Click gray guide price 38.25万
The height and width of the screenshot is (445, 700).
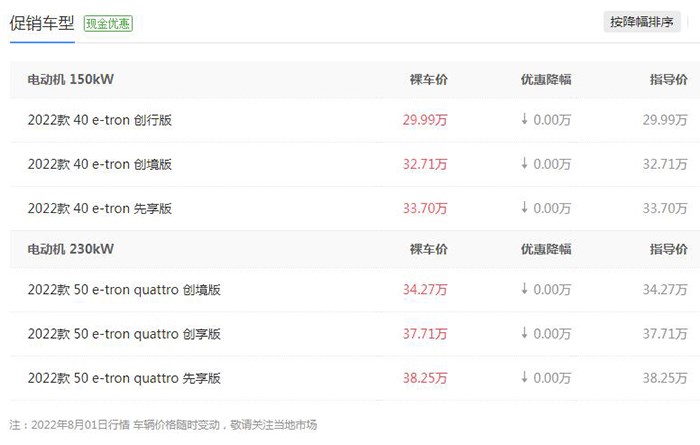tap(665, 378)
